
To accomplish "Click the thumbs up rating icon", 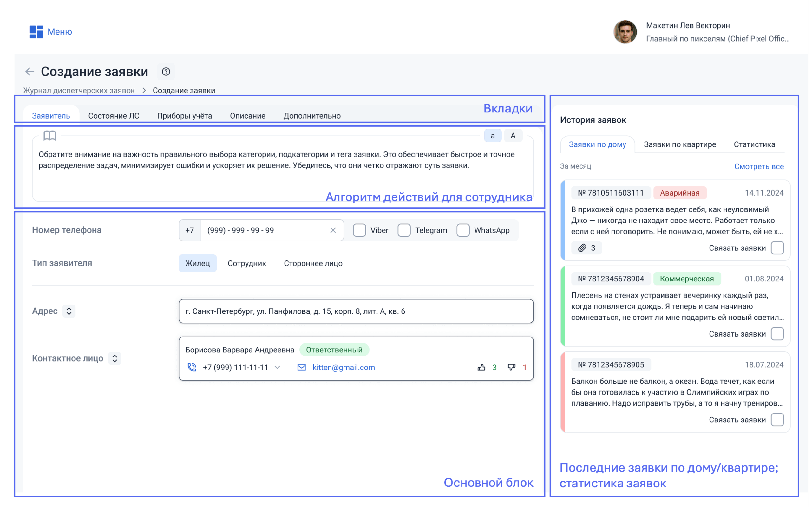I will point(481,368).
